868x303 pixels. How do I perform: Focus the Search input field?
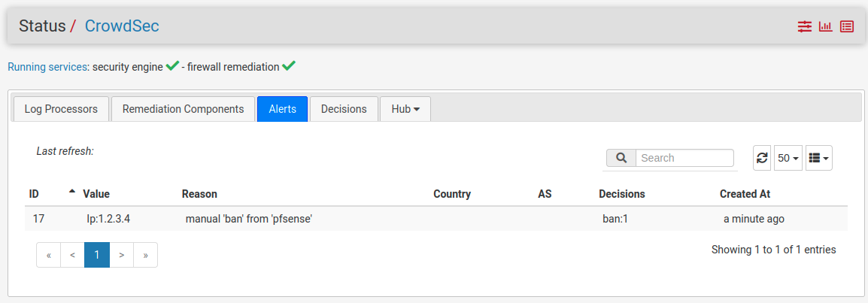click(x=684, y=158)
